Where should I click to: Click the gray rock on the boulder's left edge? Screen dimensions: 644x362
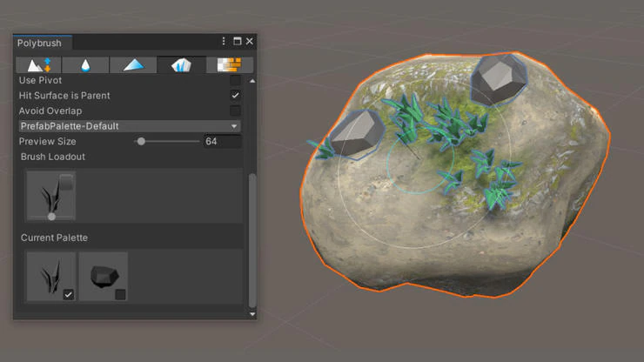357,133
